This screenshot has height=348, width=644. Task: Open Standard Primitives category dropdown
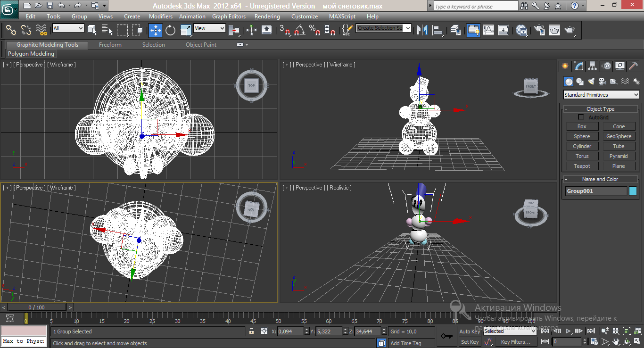pyautogui.click(x=601, y=95)
